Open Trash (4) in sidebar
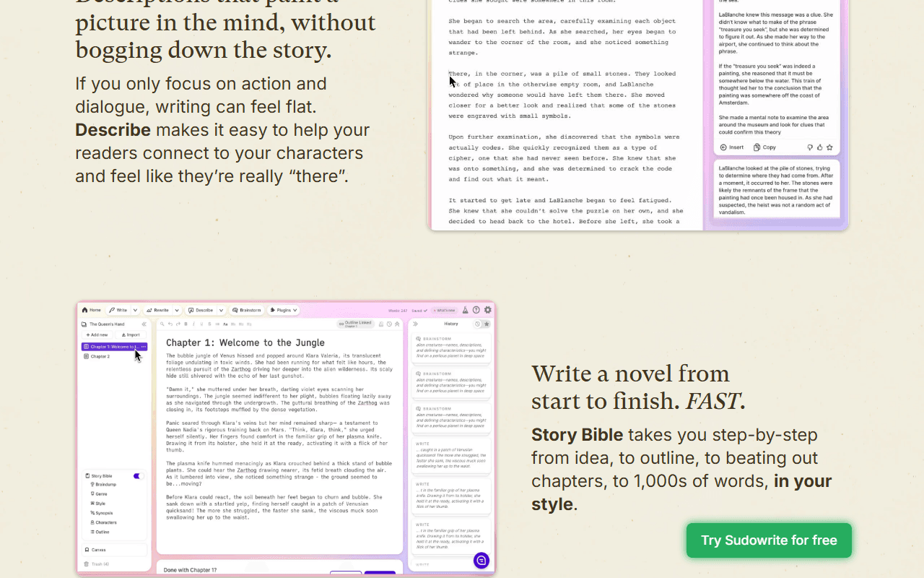The height and width of the screenshot is (578, 924). 96,564
